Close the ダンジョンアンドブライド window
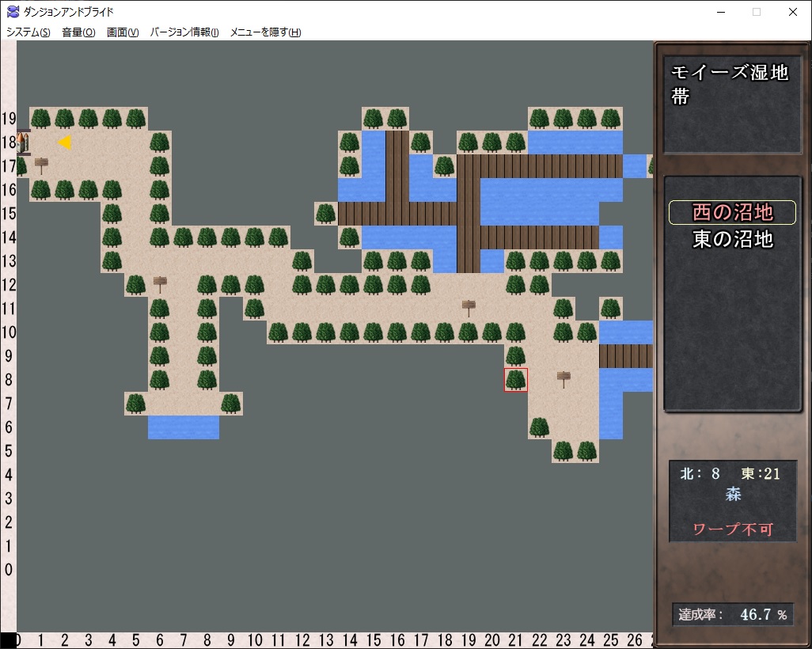Screen dimensions: 812x649 792,12
